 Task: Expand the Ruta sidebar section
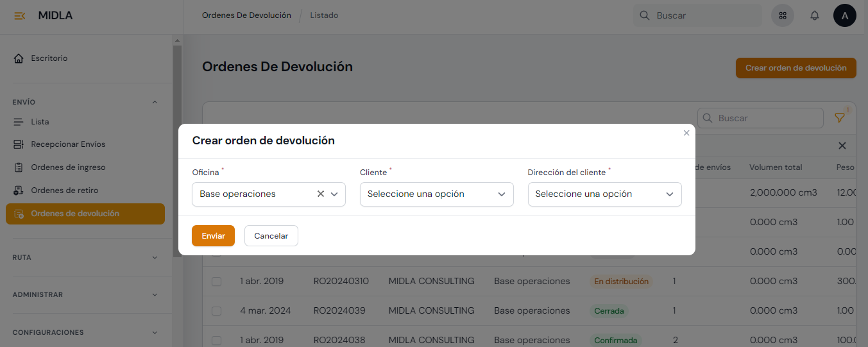pyautogui.click(x=85, y=257)
